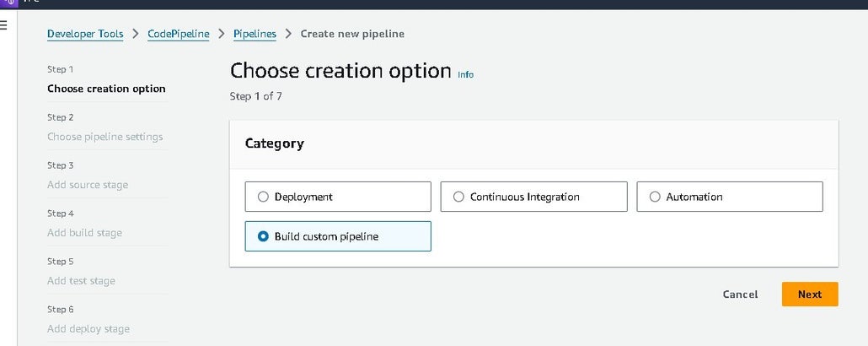Screen dimensions: 868x346
Task: Click Step 1 Choose creation option
Action: [106, 89]
